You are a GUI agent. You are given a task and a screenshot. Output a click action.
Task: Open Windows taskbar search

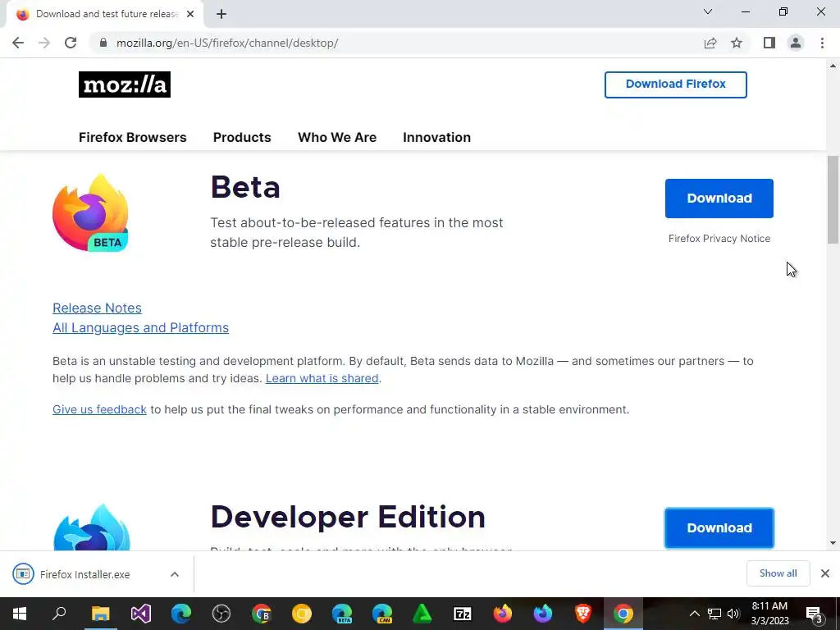click(59, 614)
